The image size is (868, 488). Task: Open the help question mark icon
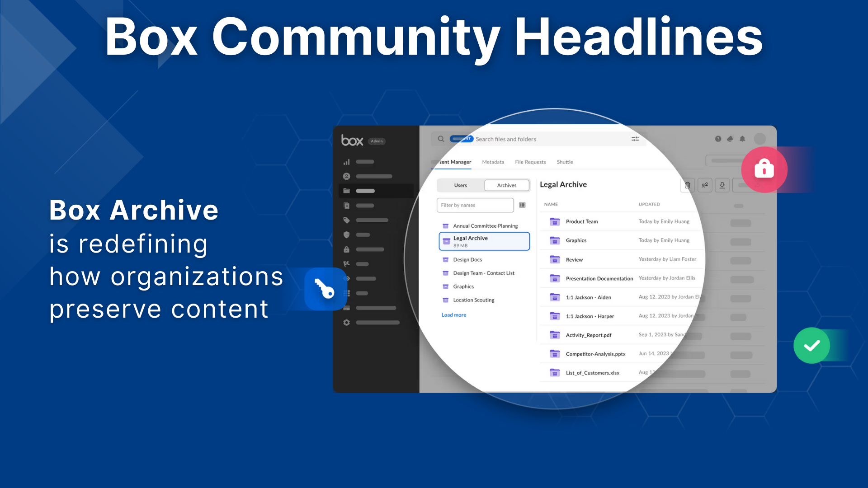click(718, 139)
